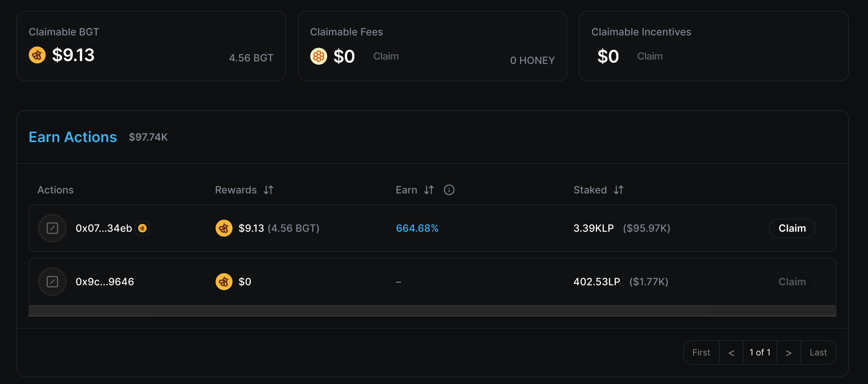Click the BGT icon in the $0 rewards row
The width and height of the screenshot is (868, 384).
[x=224, y=282]
